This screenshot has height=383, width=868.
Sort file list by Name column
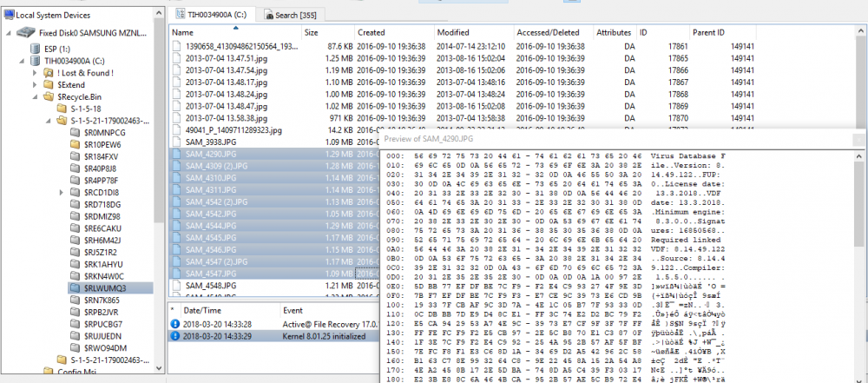pos(236,33)
